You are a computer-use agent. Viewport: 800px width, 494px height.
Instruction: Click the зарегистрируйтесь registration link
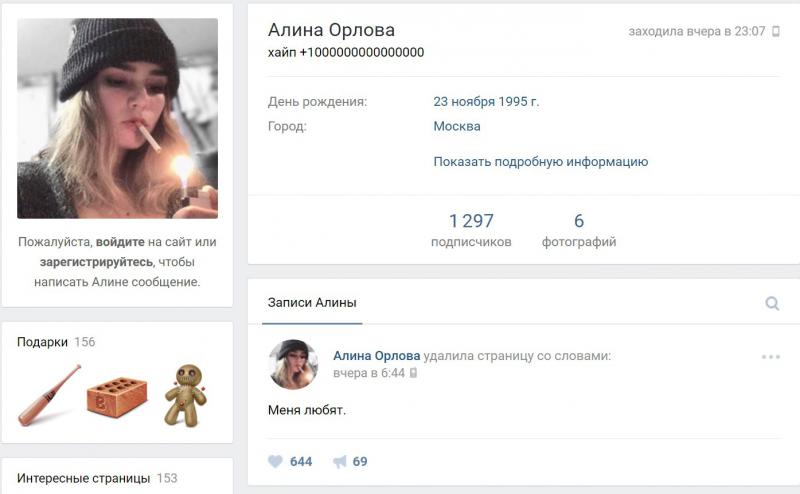96,262
